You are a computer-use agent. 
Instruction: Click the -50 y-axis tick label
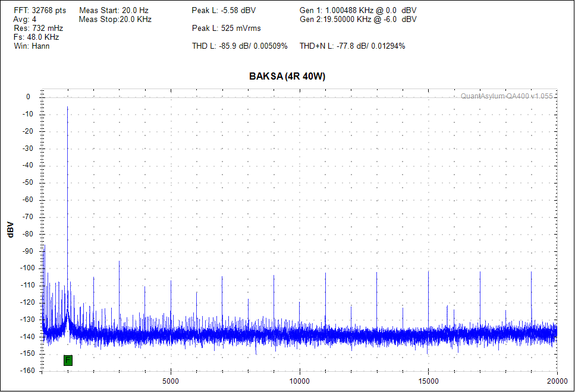(x=28, y=182)
